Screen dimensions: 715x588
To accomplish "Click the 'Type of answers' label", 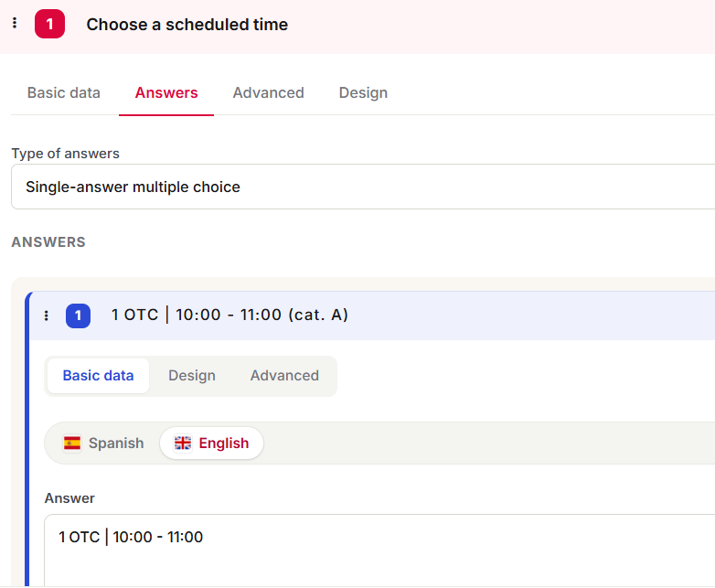I will tap(65, 154).
